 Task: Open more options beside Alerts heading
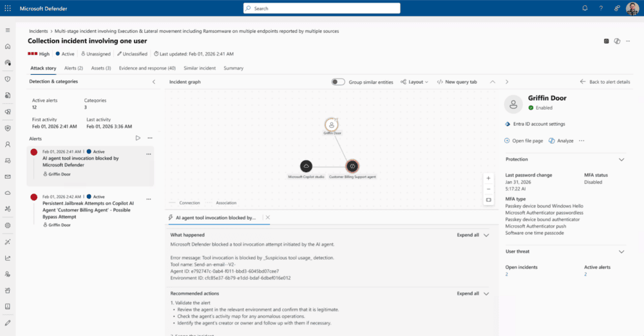[x=150, y=138]
